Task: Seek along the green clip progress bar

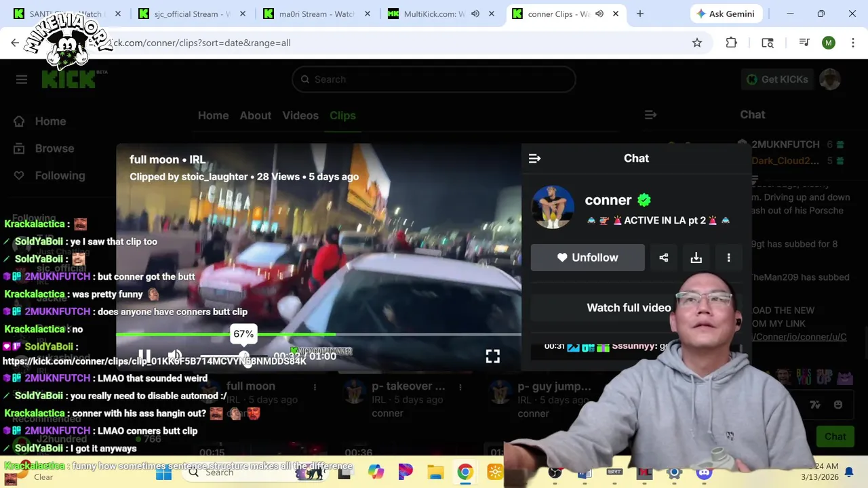Action: click(x=319, y=335)
